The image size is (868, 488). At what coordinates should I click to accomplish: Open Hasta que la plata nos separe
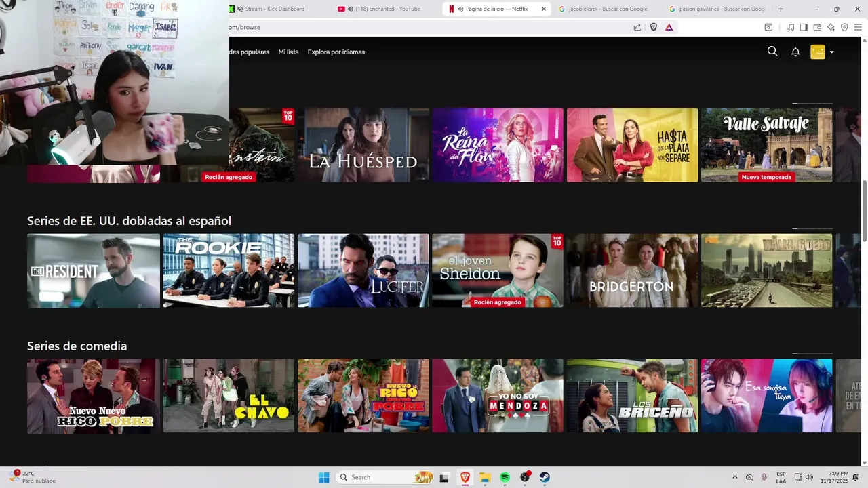tap(633, 145)
